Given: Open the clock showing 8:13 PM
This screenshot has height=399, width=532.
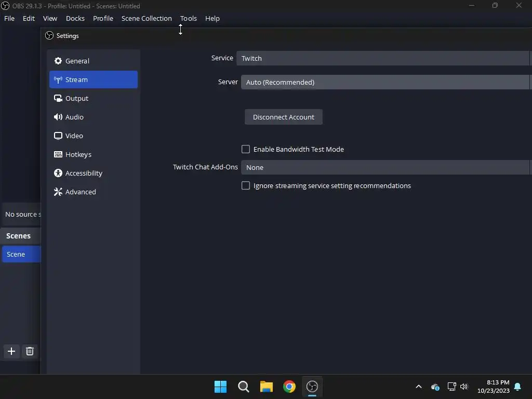Looking at the screenshot, I should coord(494,387).
